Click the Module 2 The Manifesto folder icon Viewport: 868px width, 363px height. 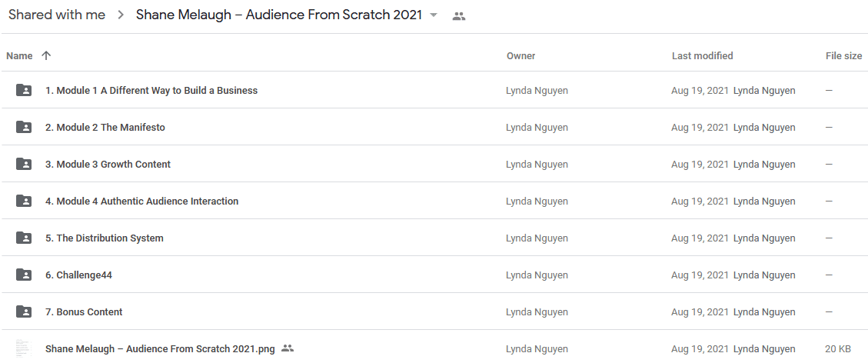24,127
